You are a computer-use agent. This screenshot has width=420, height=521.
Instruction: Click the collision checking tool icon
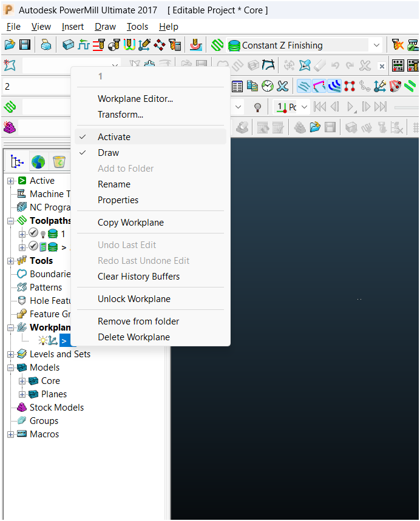398,44
